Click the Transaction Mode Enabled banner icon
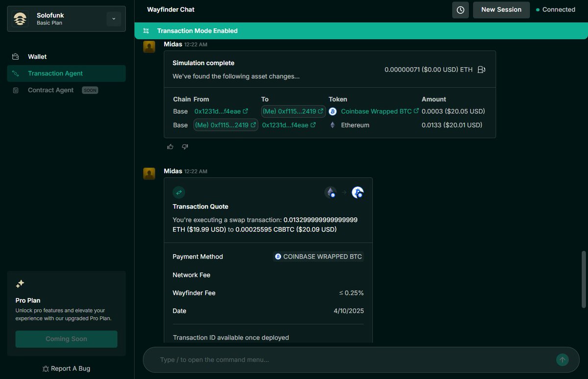 click(x=146, y=31)
